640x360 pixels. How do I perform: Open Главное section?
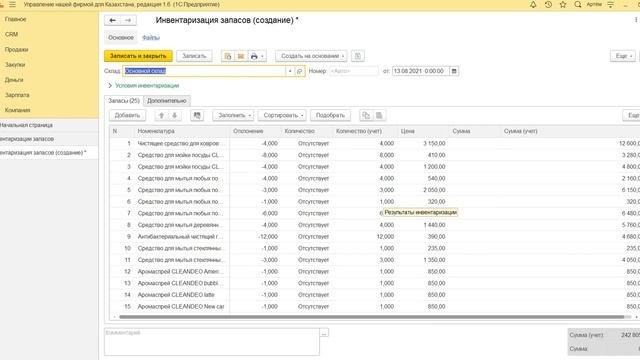pos(16,19)
